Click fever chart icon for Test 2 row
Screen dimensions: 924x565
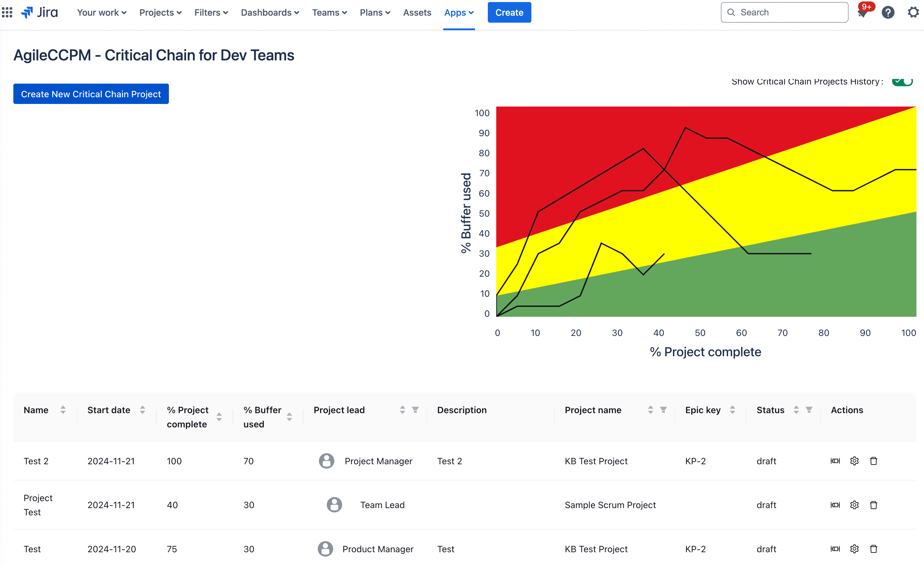[x=835, y=461]
